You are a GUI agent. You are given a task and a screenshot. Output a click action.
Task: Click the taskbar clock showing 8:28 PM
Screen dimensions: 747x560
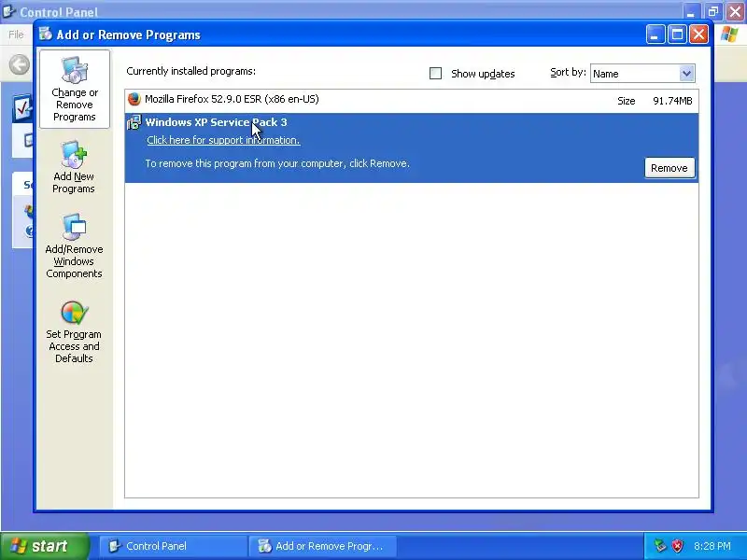712,546
